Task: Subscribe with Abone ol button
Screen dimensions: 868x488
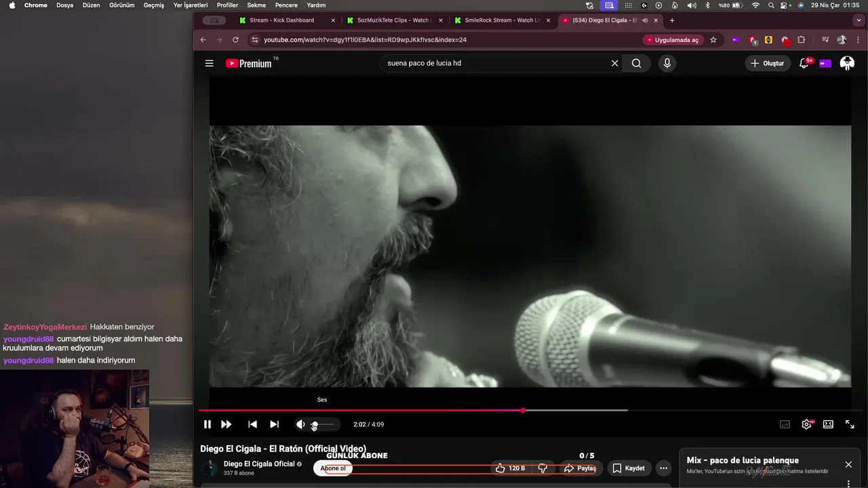Action: tap(333, 468)
